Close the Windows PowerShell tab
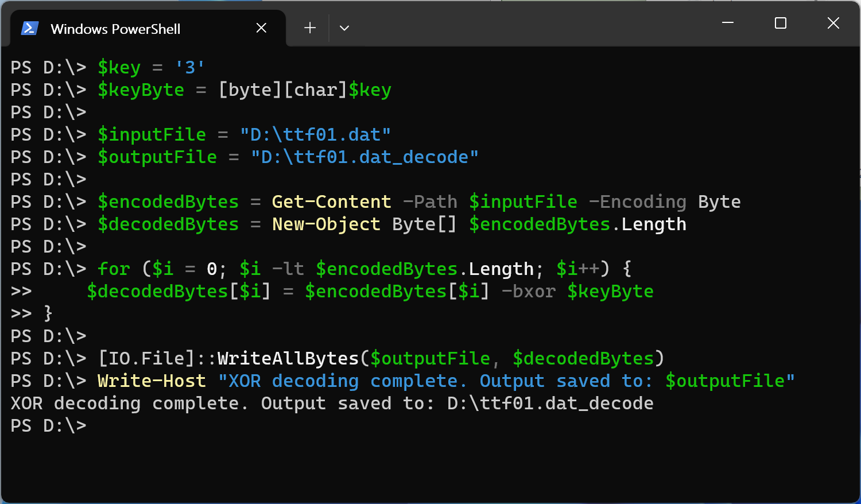This screenshot has width=861, height=504. click(x=261, y=28)
